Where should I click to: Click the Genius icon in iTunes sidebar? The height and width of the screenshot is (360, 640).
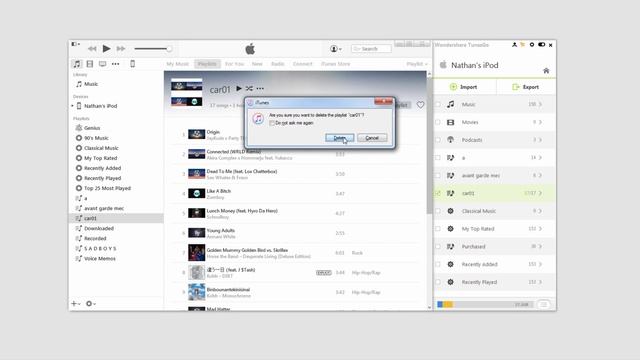tap(79, 128)
